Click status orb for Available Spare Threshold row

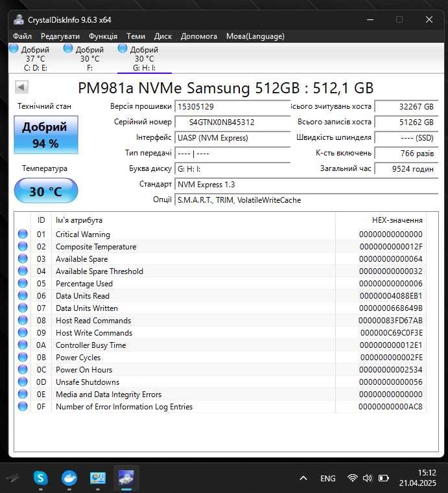23,271
